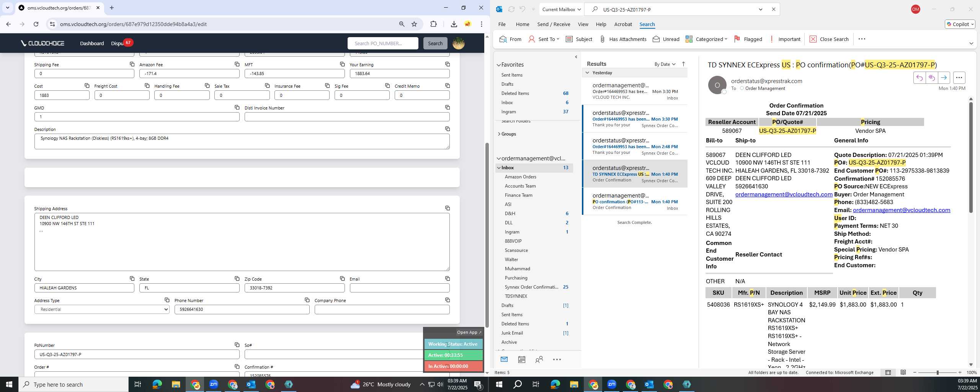Copy the Shipping Address text
This screenshot has width=980, height=392.
click(x=448, y=208)
